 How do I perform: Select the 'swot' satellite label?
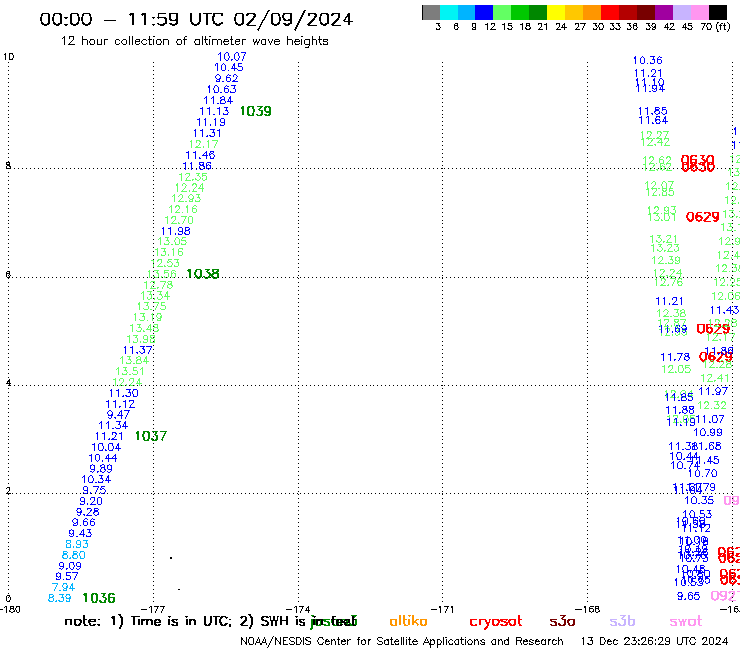click(686, 621)
